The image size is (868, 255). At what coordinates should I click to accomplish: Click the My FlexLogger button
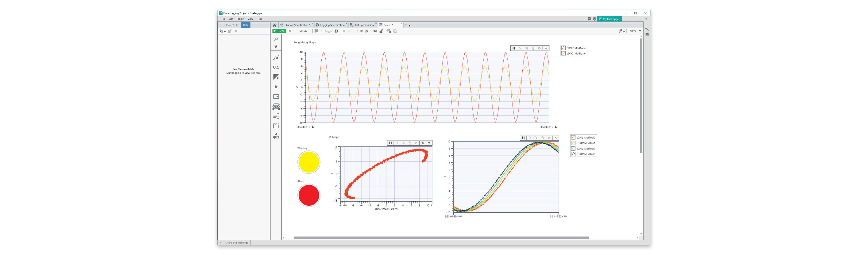click(609, 19)
